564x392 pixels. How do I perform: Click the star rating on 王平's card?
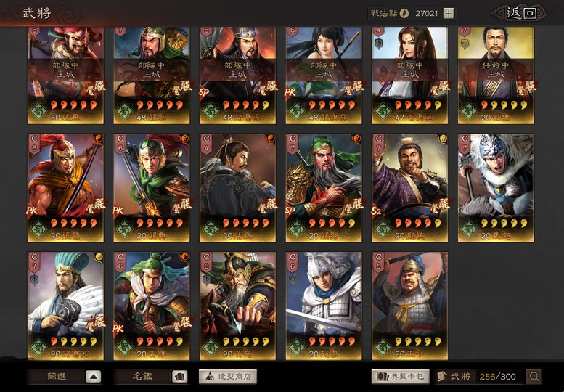tap(418, 341)
